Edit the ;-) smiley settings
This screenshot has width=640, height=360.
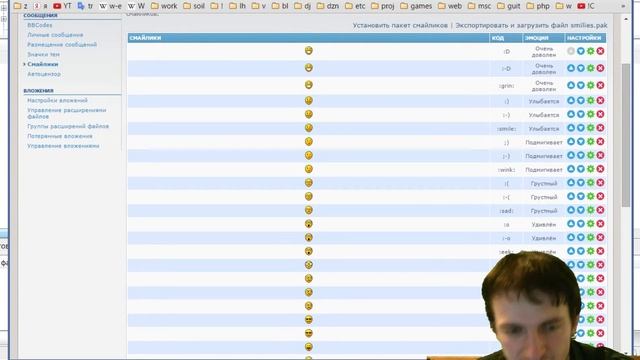(590, 155)
